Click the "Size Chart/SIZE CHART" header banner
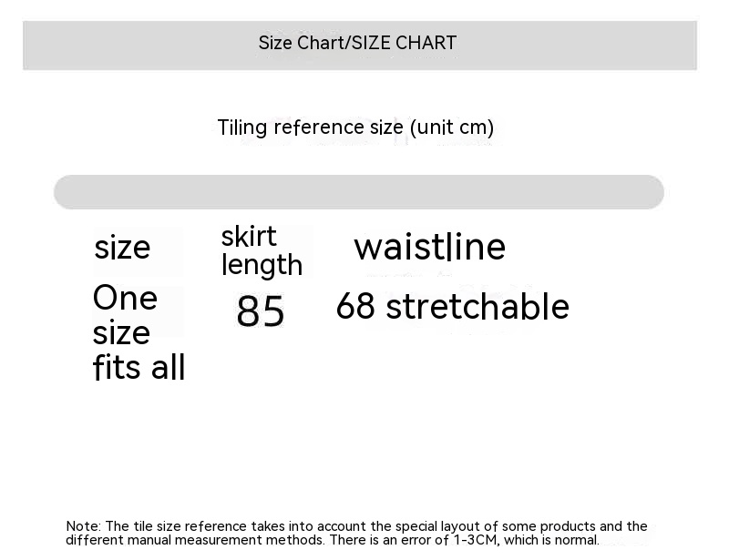Screen dimensions: 729x560 (x=359, y=44)
